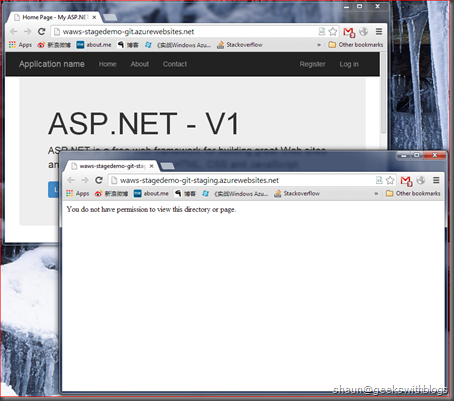Open Weibo bookmark in rear window

[54, 45]
